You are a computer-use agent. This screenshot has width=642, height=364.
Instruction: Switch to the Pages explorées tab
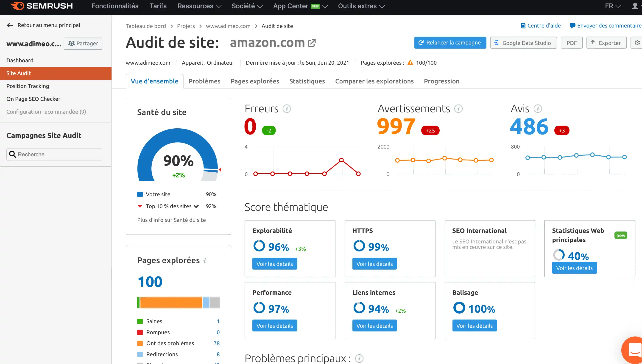255,81
